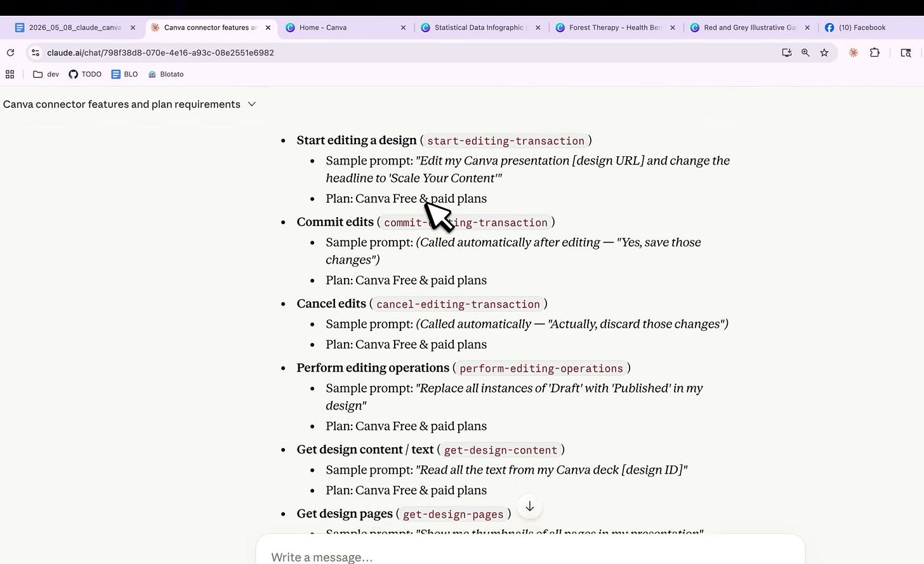Screen dimensions: 924x564
Task: Click the 'Replace all instances of Draft' prompt
Action: (514, 397)
